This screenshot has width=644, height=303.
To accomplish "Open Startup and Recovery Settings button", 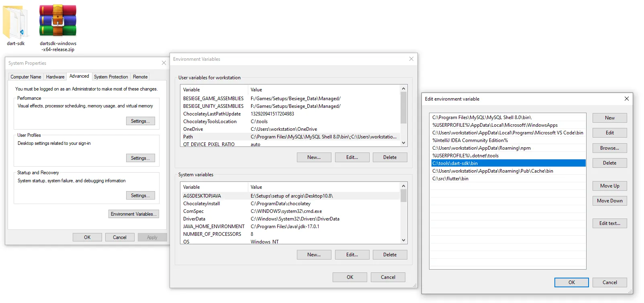I will point(140,196).
